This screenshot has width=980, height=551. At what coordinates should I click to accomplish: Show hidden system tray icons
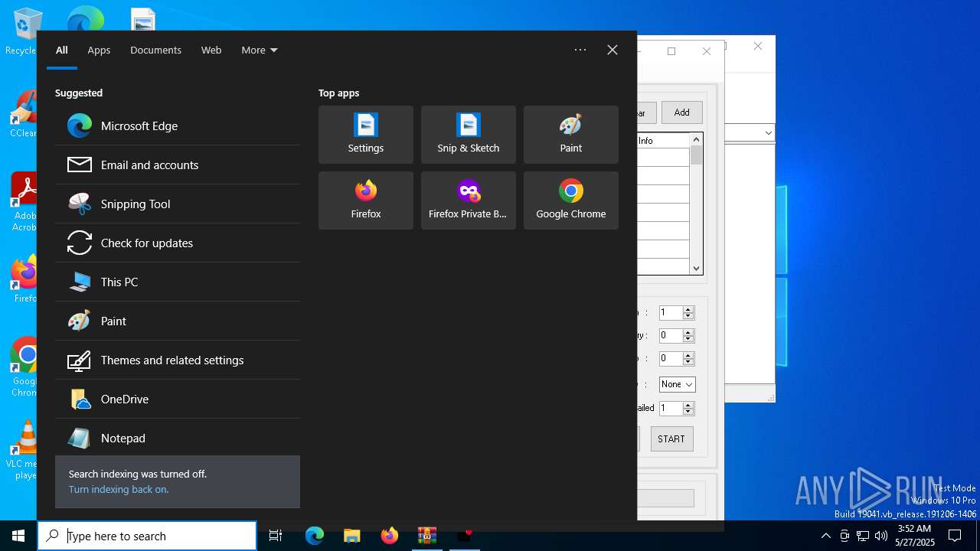pos(825,536)
